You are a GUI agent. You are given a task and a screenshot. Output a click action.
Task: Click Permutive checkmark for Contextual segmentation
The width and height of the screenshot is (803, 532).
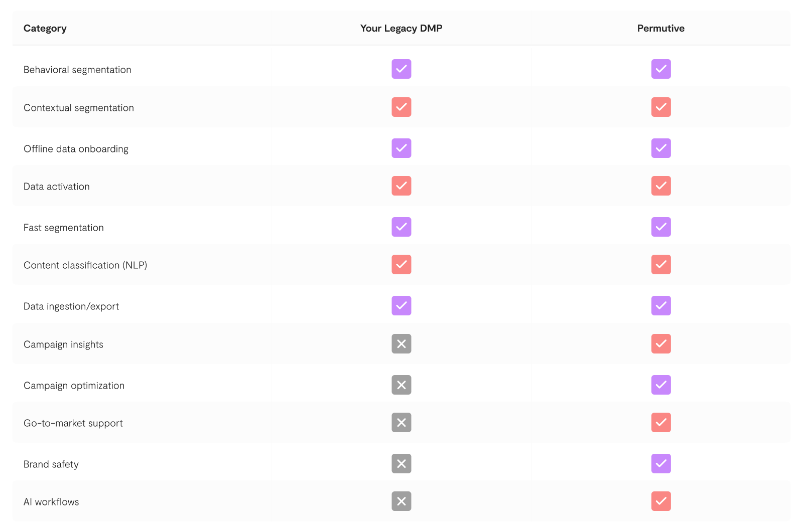pyautogui.click(x=661, y=107)
